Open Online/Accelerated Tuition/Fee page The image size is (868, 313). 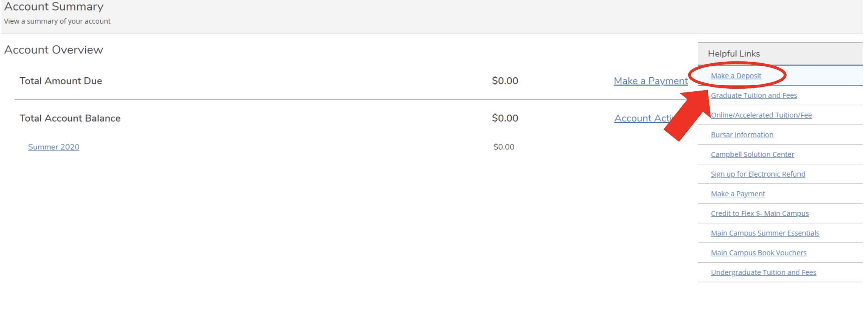pos(761,115)
